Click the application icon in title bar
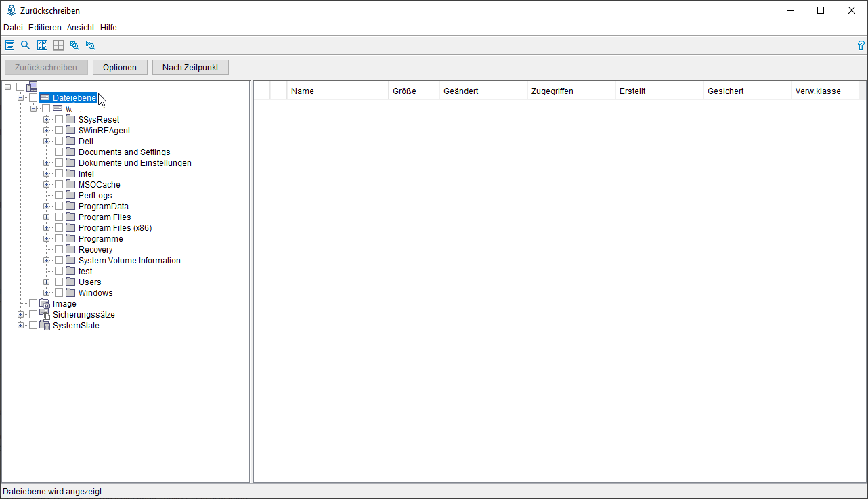The height and width of the screenshot is (499, 868). click(x=11, y=10)
